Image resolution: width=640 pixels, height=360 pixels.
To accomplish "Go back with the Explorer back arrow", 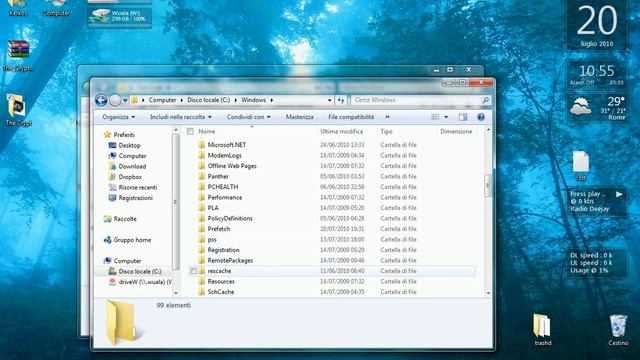I will click(x=101, y=100).
